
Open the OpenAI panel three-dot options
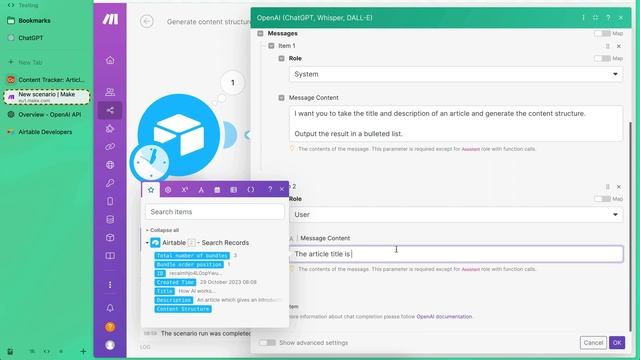click(x=583, y=18)
